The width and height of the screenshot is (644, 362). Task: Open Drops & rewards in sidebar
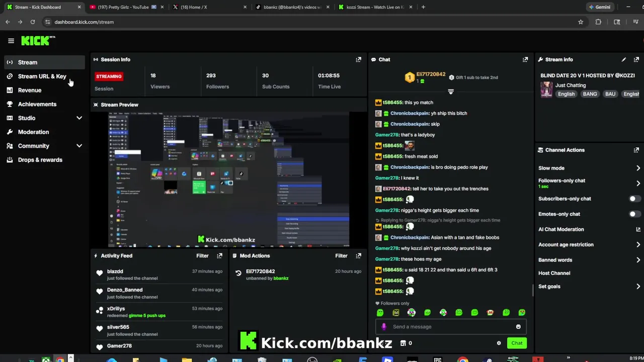(45, 160)
